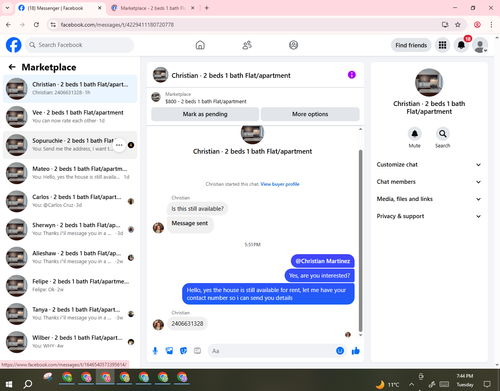500x391 pixels.
Task: Open the Groups icon in top navigation
Action: [x=293, y=45]
